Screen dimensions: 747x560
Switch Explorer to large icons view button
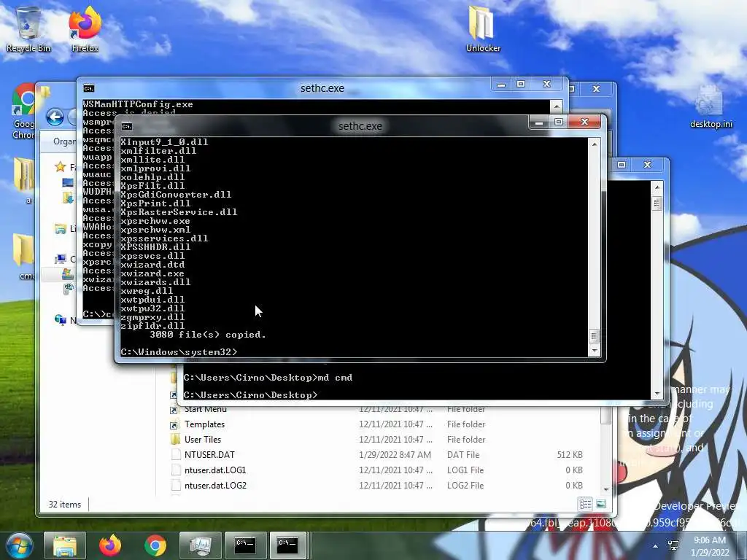(x=601, y=504)
